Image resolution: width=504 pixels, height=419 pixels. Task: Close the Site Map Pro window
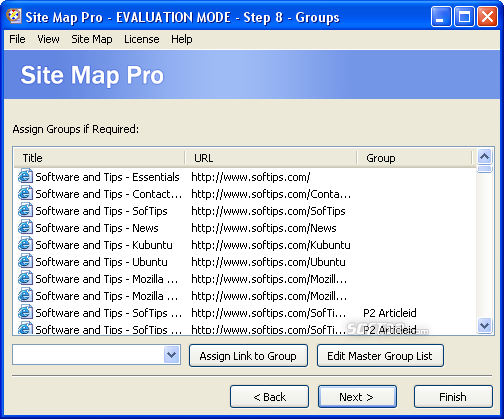(487, 16)
